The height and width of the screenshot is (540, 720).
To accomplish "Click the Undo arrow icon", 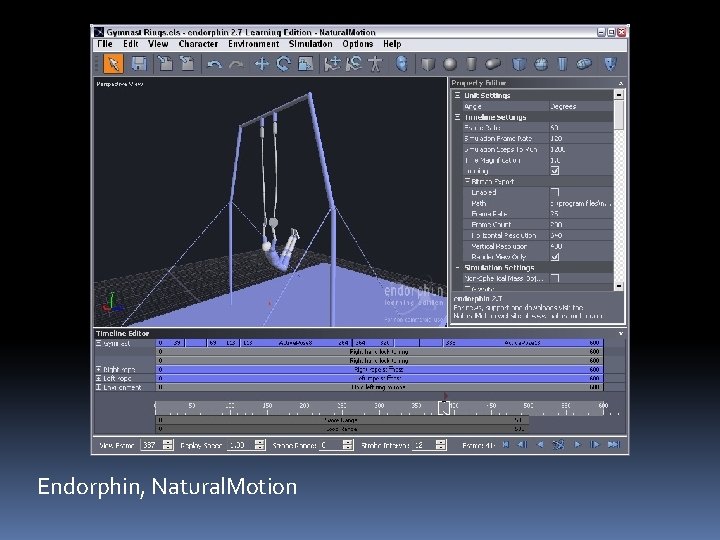I will [x=214, y=63].
